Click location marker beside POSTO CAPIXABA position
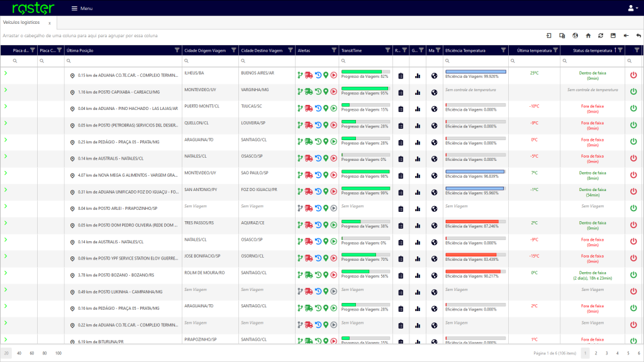This screenshot has height=362, width=644. [72, 92]
